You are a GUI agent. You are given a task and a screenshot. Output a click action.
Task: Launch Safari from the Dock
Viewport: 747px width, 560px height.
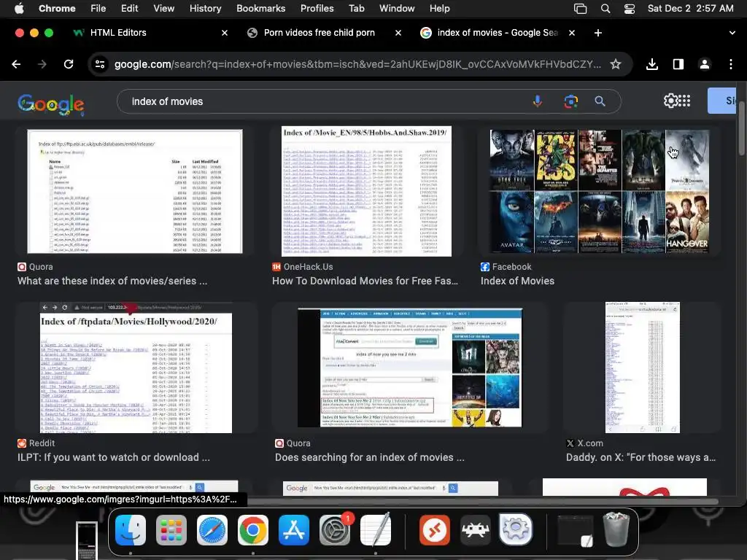tap(212, 530)
